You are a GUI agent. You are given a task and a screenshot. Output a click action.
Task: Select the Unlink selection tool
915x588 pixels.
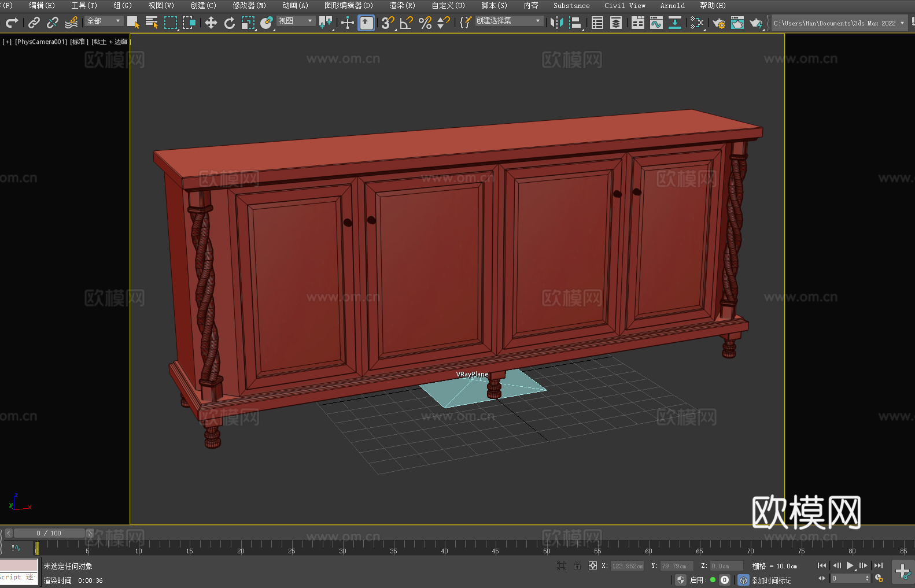53,23
